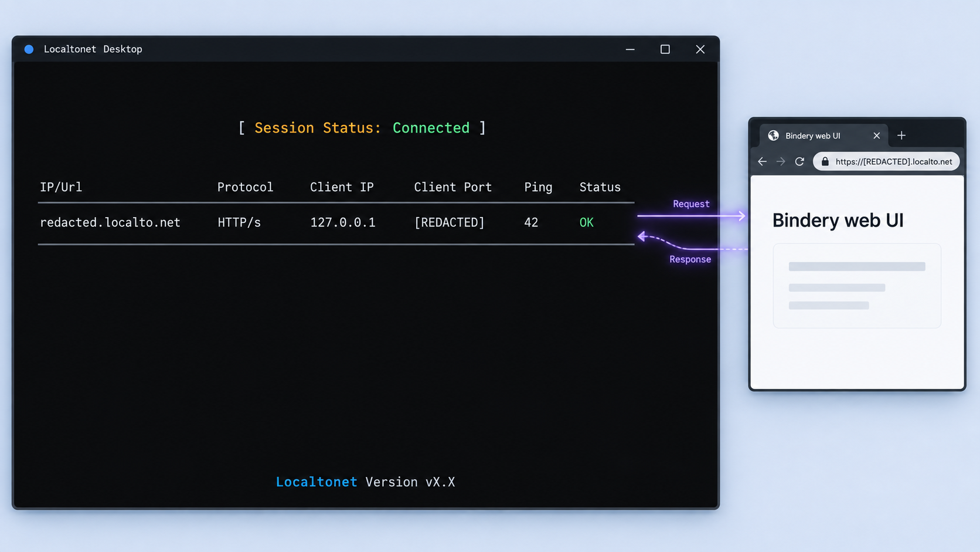
Task: Click the Protocol column header
Action: (x=245, y=187)
